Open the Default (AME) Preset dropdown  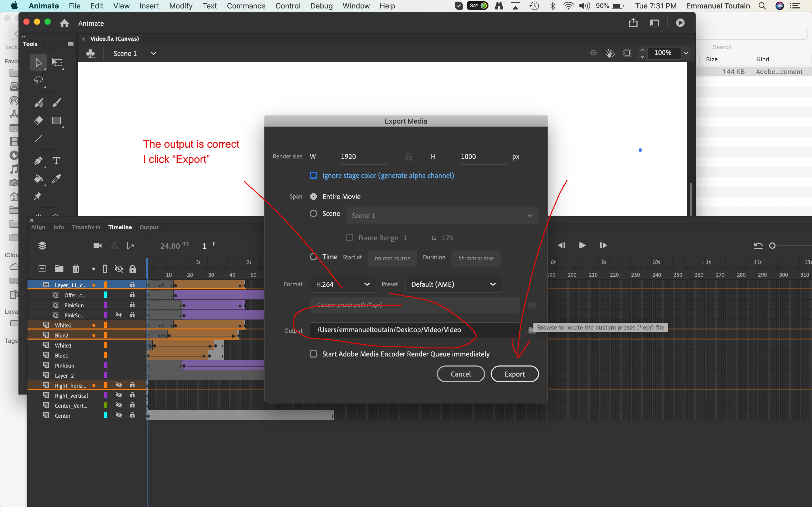(x=453, y=284)
